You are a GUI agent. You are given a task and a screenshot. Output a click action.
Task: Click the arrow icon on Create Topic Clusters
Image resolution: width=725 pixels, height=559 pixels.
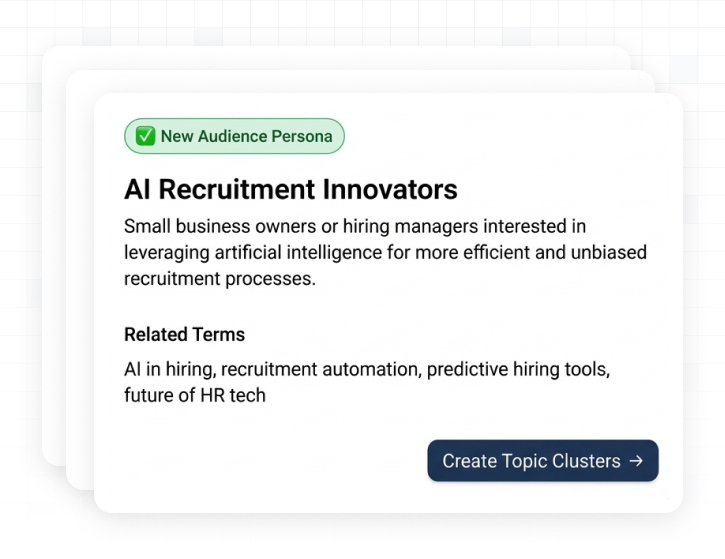coord(637,461)
